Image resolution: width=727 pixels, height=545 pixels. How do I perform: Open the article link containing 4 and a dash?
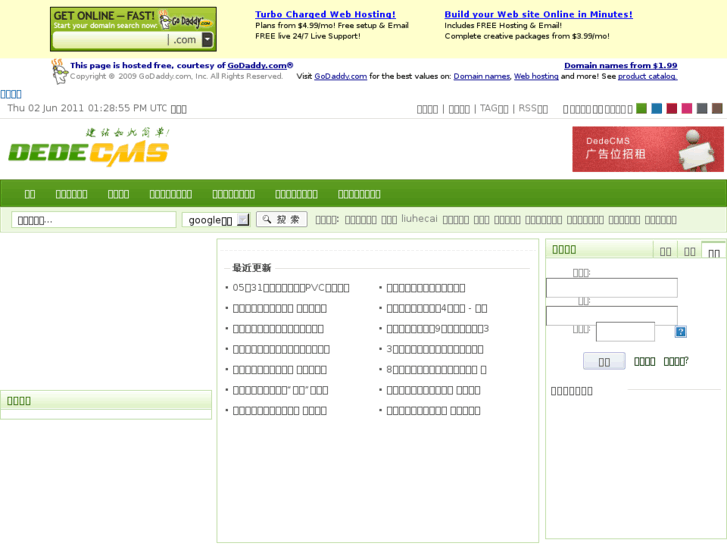pyautogui.click(x=436, y=308)
